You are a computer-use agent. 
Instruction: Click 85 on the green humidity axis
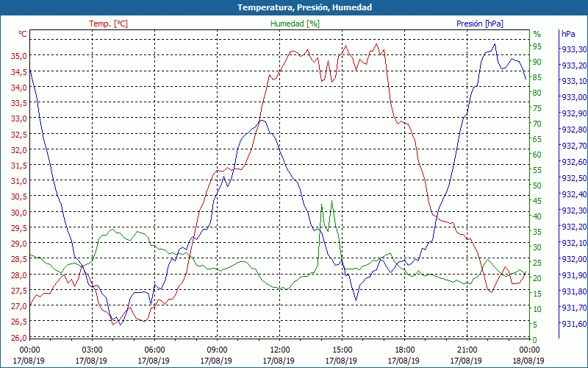tap(537, 78)
